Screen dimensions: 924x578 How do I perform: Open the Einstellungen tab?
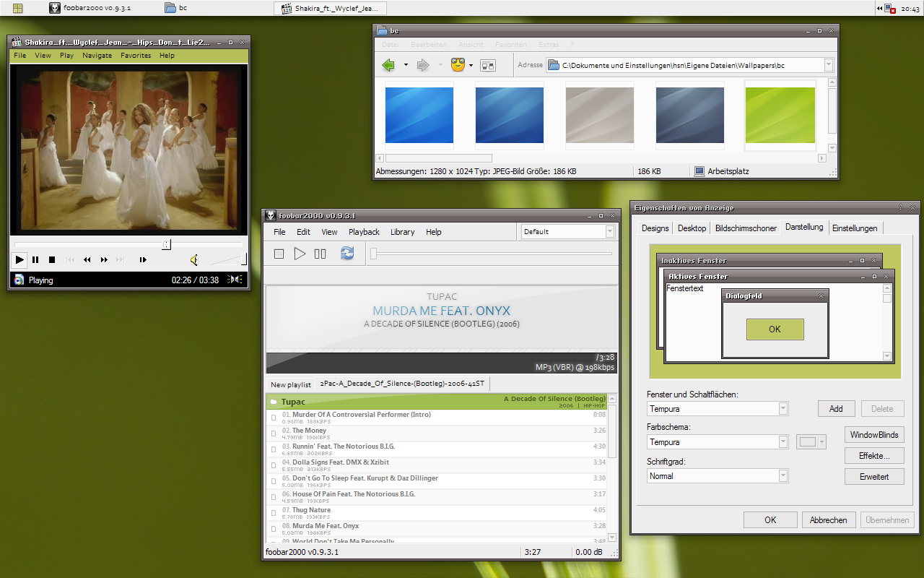tap(855, 228)
